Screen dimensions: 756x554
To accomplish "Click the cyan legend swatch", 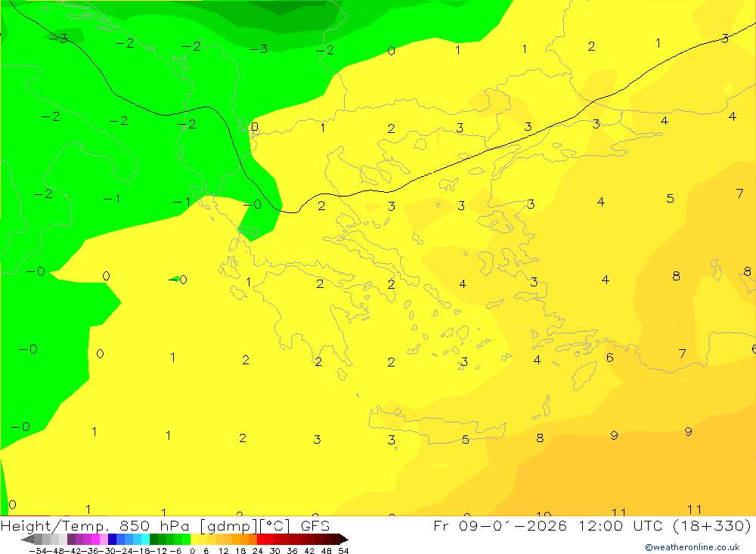I will 145,540.
